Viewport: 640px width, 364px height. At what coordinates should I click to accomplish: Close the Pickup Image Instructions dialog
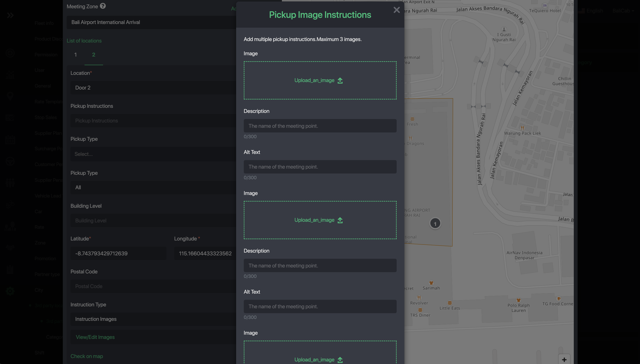click(x=396, y=10)
